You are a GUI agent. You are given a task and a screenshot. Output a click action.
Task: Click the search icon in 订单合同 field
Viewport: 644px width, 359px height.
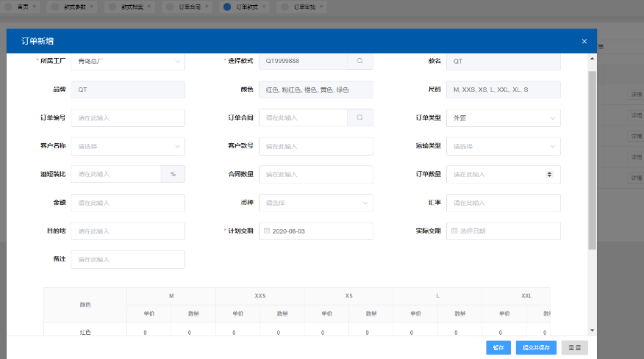pyautogui.click(x=359, y=117)
